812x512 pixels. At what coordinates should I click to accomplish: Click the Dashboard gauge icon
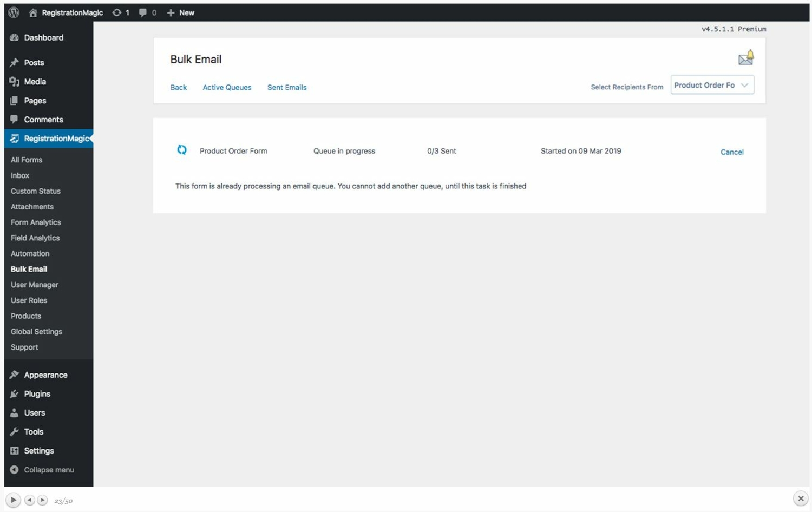(14, 37)
